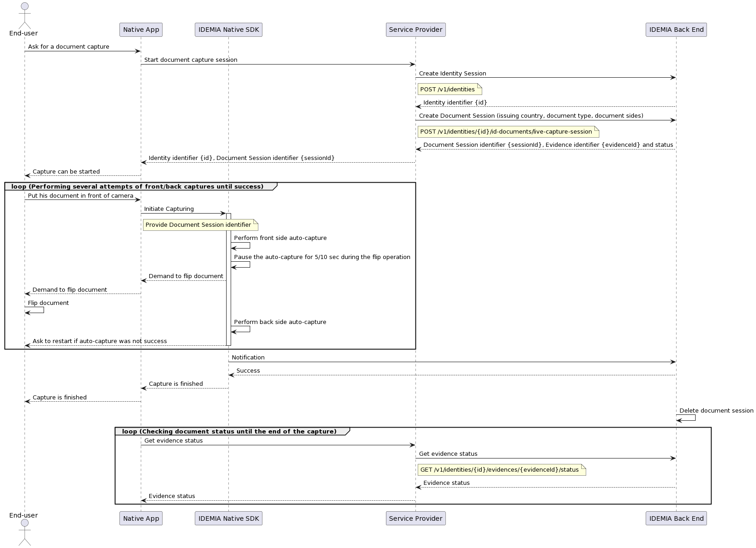Image resolution: width=756 pixels, height=548 pixels.
Task: Click 'Perform front side auto-capture' message
Action: tap(280, 238)
